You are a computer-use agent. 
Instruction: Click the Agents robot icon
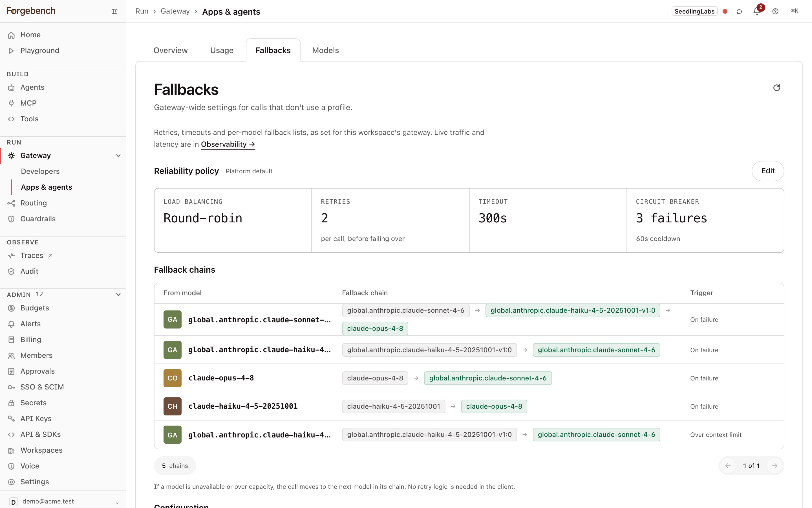coord(11,87)
